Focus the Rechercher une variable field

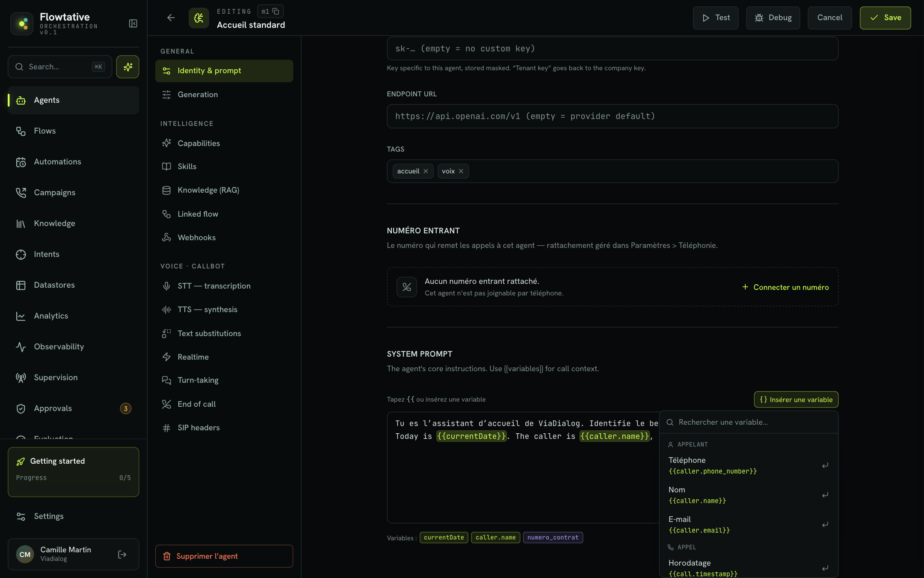[x=749, y=423]
